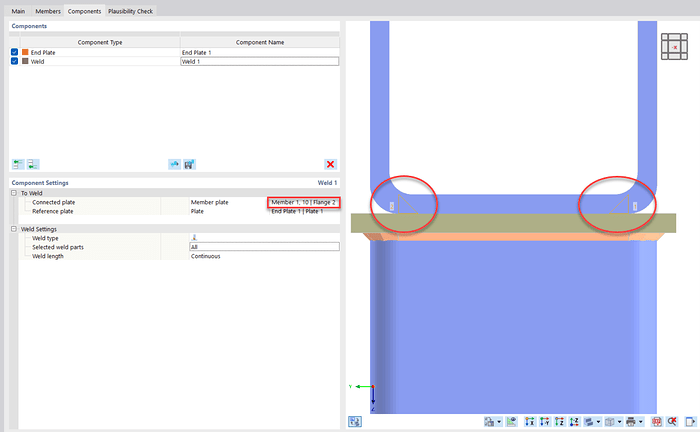Click view in Z direction icon
Viewport: 700px width, 432px height.
(x=560, y=422)
